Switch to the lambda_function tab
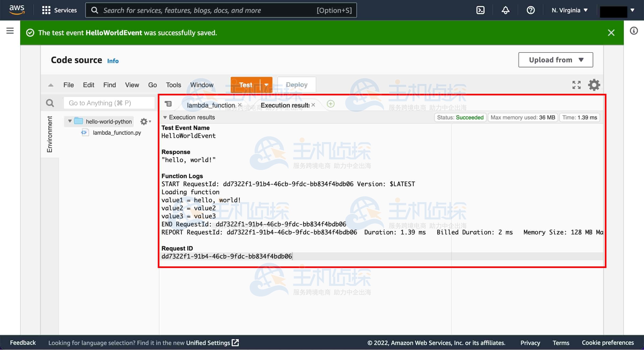Screen dimensions: 644x350 coord(211,105)
